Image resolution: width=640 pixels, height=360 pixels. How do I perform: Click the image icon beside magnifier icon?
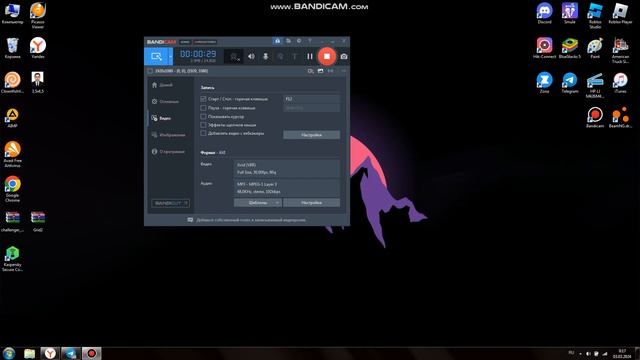click(x=320, y=71)
